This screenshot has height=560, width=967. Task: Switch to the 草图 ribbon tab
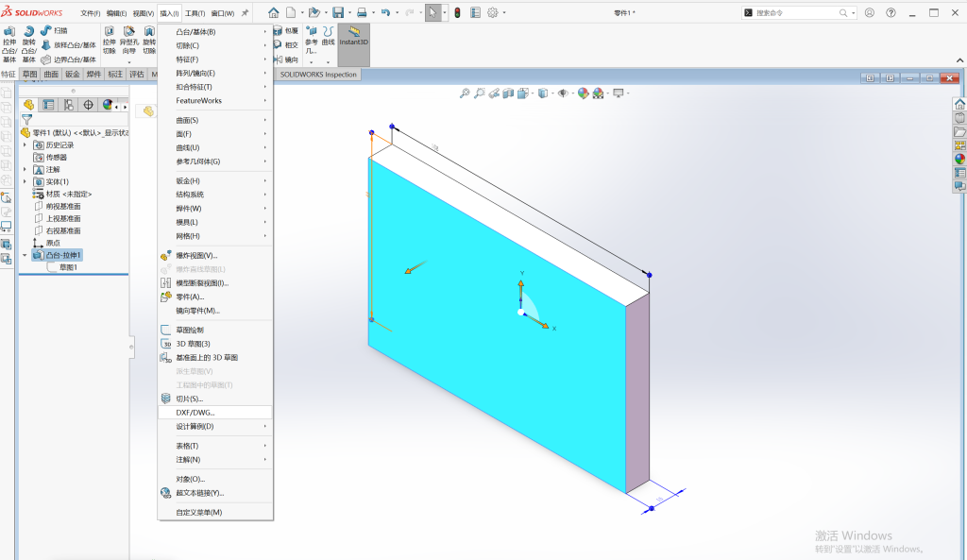click(29, 75)
